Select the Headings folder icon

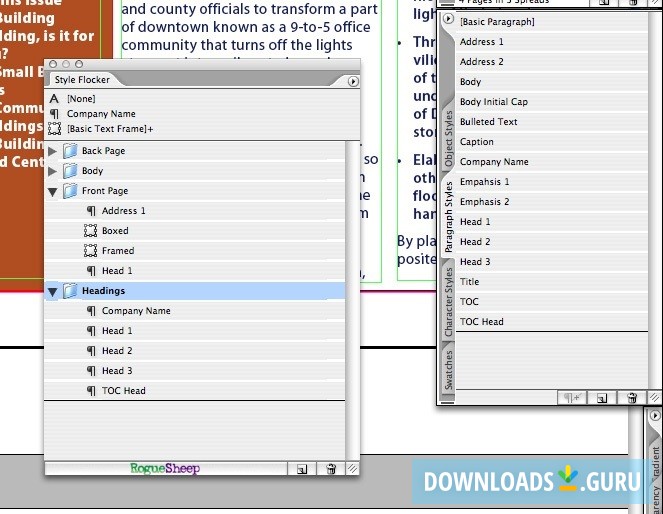[70, 290]
